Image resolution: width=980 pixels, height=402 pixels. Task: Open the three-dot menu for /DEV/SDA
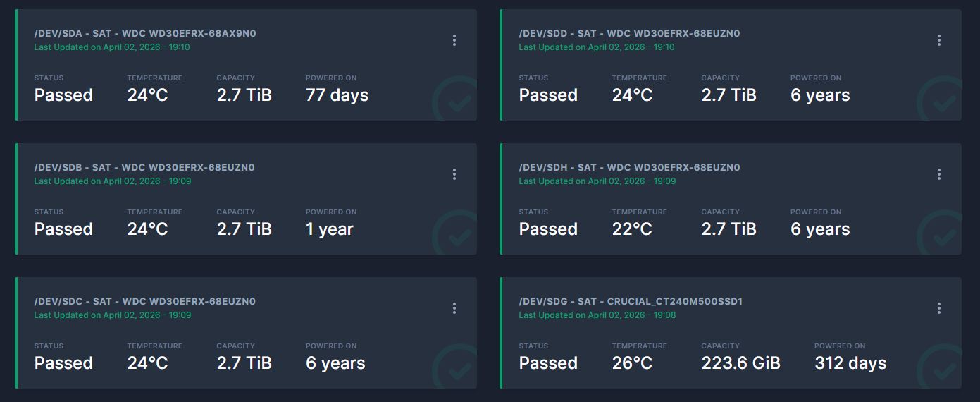tap(454, 40)
